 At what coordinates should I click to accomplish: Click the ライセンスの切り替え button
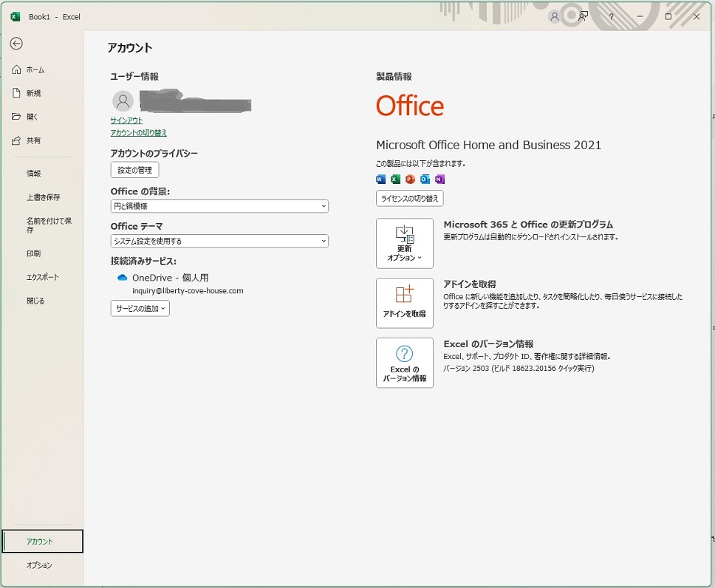(x=409, y=199)
